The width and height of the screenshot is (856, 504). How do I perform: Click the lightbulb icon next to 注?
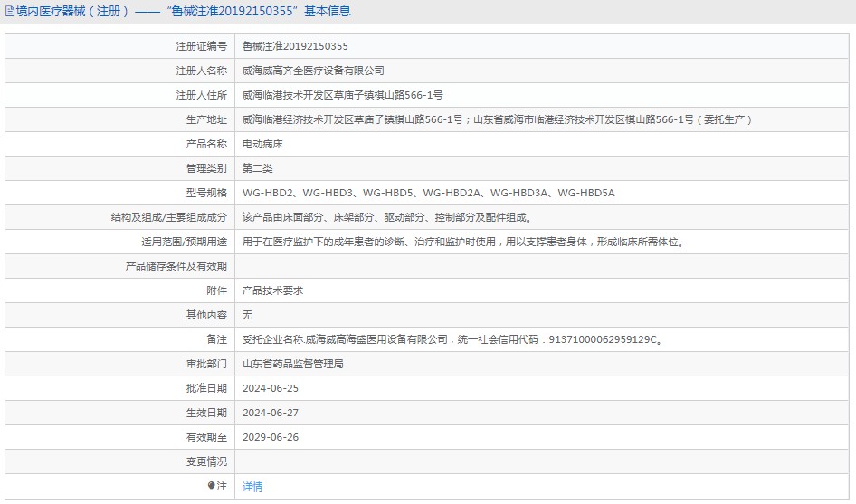coord(211,486)
